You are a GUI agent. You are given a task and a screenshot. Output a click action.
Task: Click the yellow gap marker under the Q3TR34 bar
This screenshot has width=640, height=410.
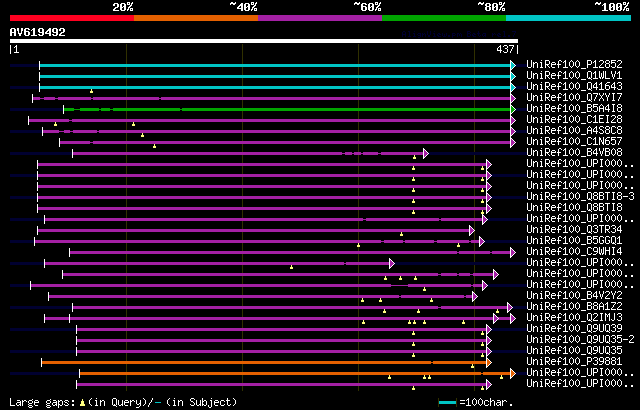pyautogui.click(x=401, y=234)
